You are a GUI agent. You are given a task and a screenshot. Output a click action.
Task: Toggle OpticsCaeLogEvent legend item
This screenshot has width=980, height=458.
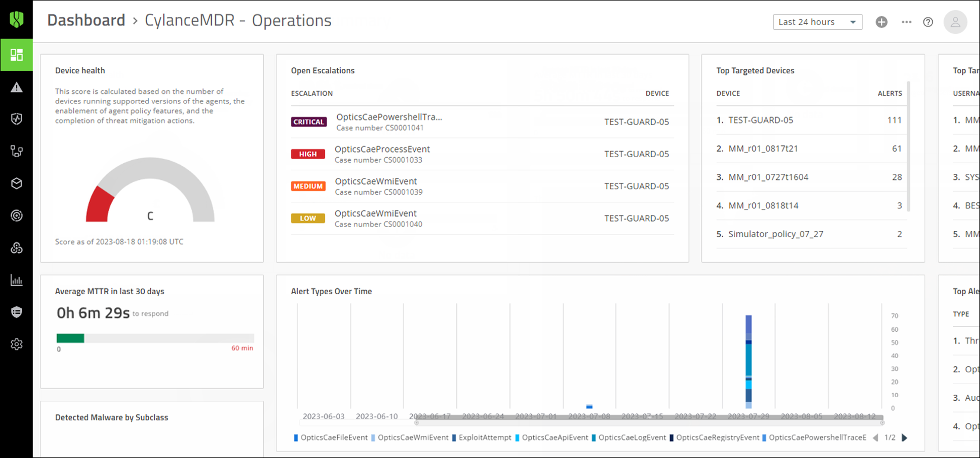[629, 437]
